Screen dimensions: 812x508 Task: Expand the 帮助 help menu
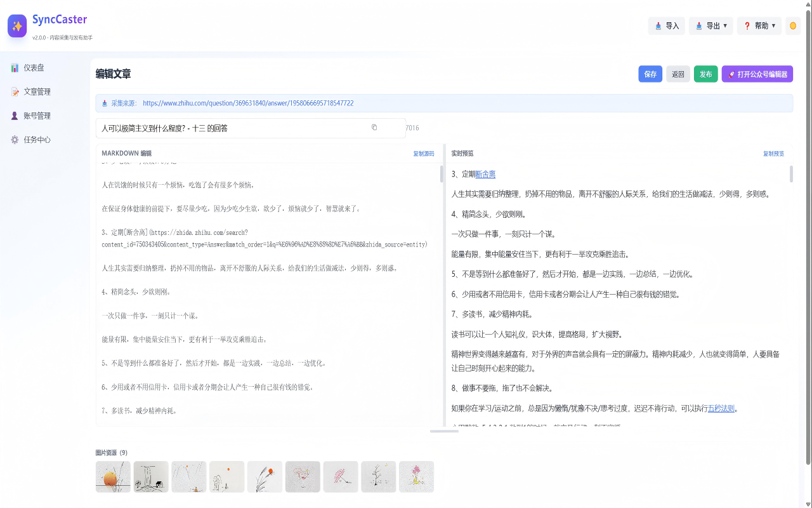[x=759, y=25]
